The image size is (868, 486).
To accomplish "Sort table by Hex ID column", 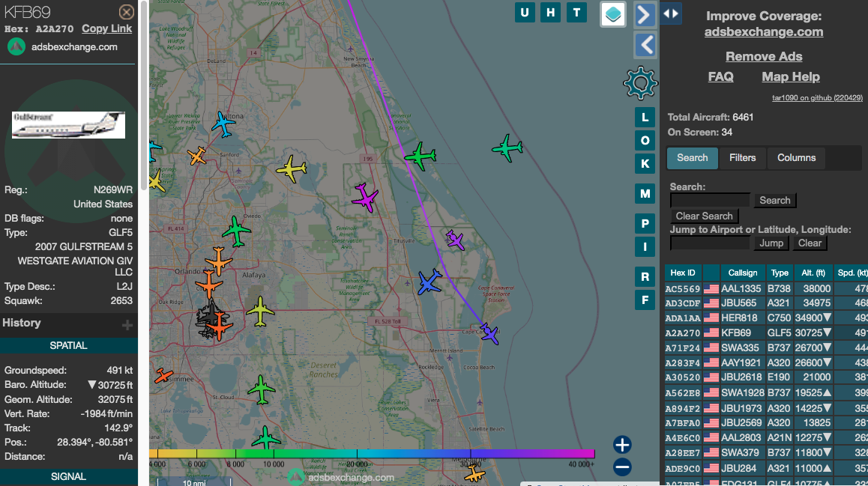I will 683,273.
